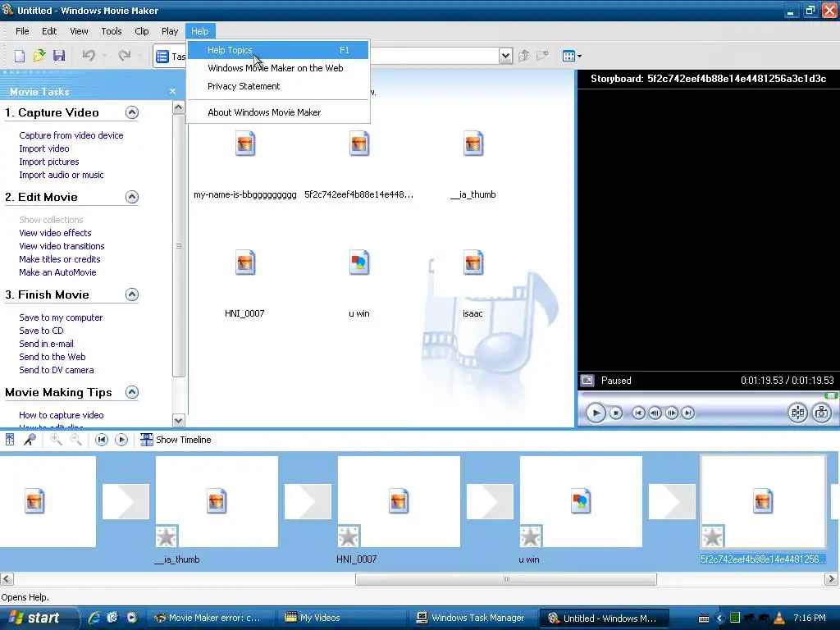
Task: Click the Play button in the monitor
Action: pos(596,413)
